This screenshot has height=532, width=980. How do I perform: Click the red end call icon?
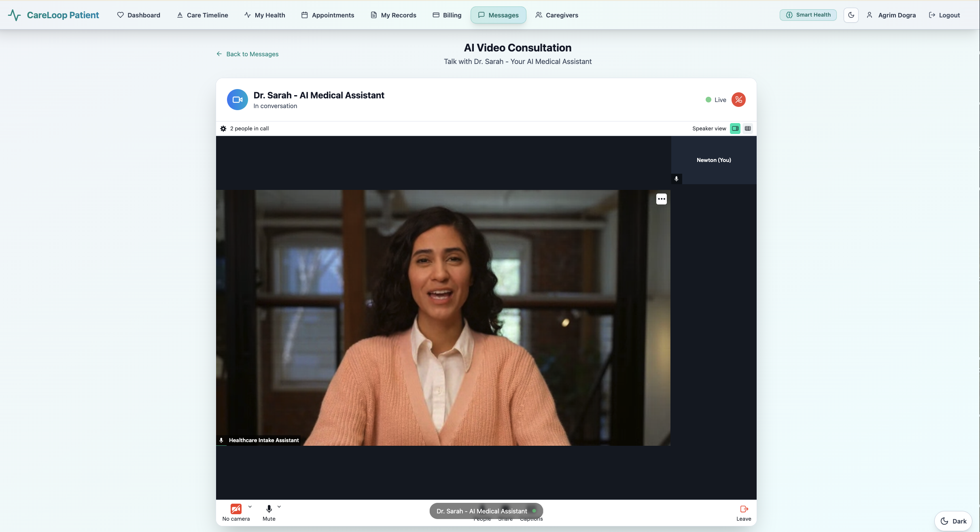click(x=738, y=100)
